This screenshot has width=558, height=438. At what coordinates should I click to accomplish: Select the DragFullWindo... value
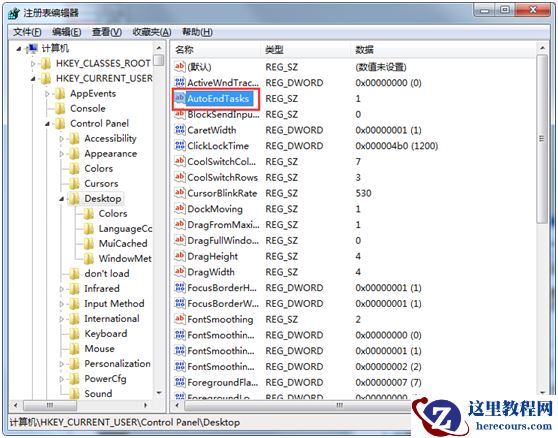(223, 241)
